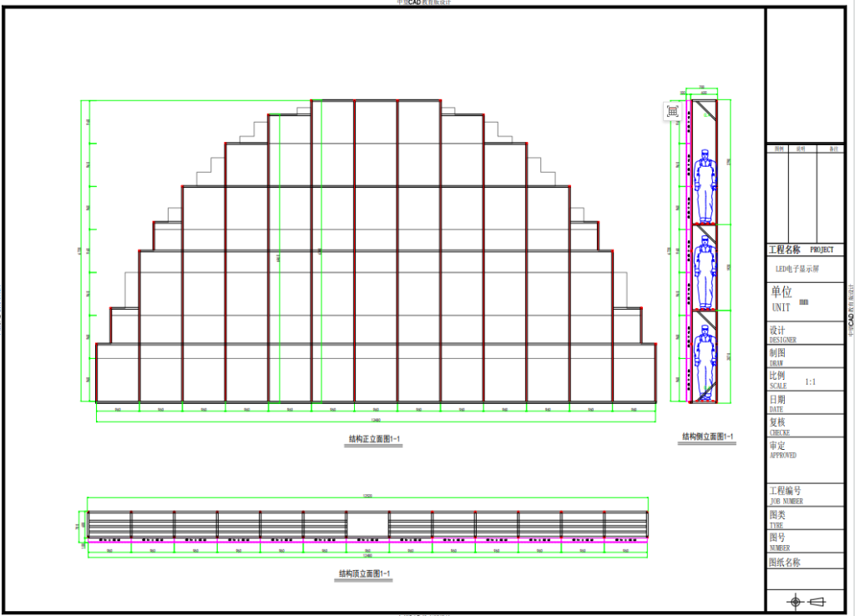Click the top worker figure in side view
Viewport: 855px width, 616px height.
point(706,184)
